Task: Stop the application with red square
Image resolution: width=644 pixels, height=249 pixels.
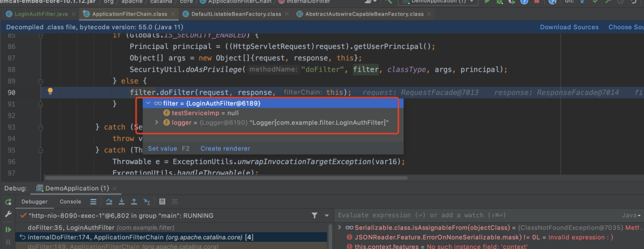Action: tap(537, 2)
